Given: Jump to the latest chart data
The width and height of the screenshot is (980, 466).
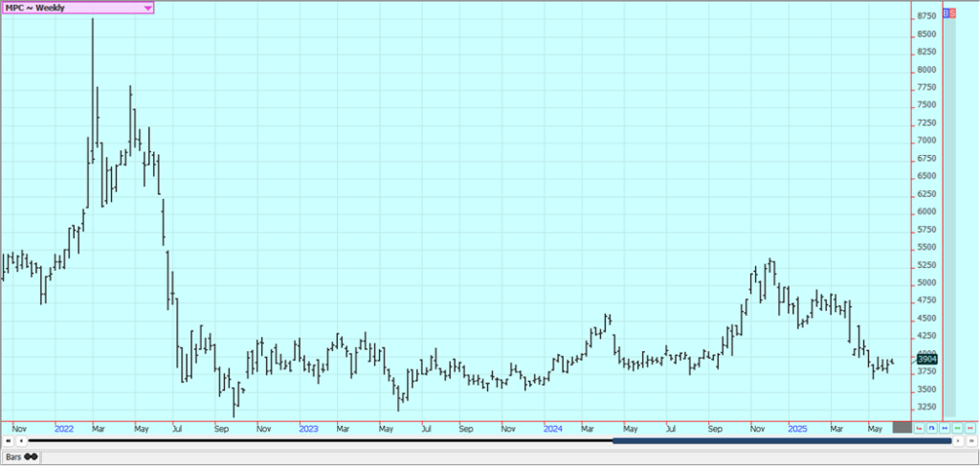Looking at the screenshot, I should point(970,441).
